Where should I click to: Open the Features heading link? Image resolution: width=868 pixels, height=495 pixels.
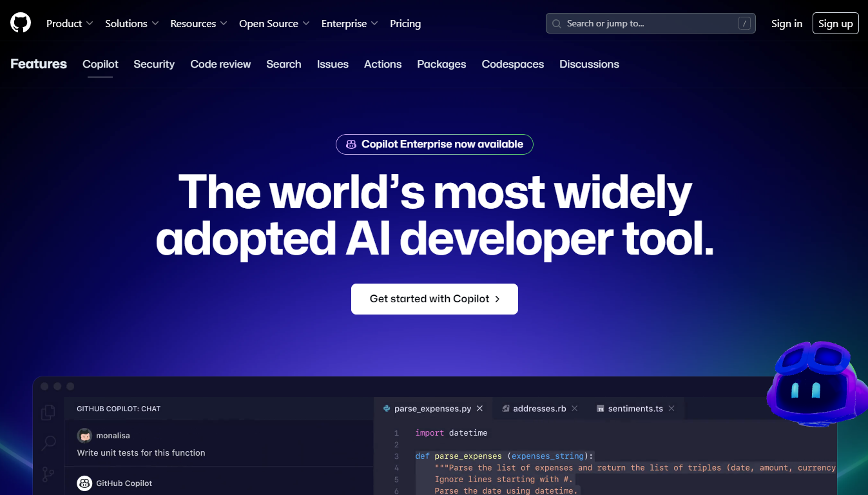click(39, 64)
